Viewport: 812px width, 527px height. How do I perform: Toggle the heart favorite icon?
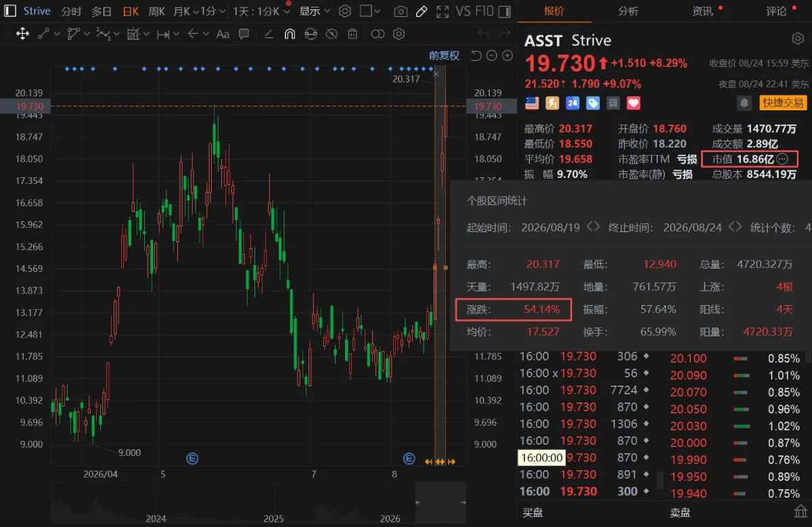633,103
